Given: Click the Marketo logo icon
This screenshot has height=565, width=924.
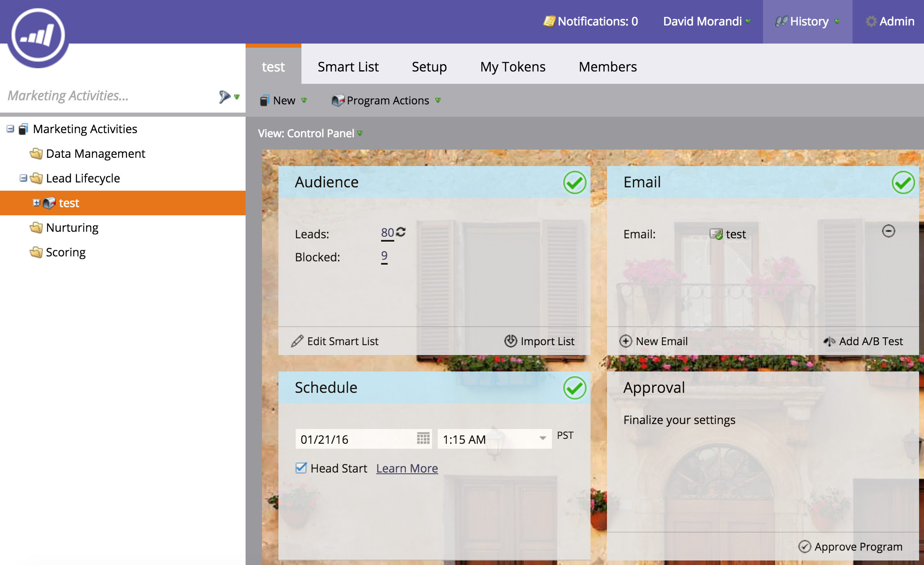Looking at the screenshot, I should (38, 35).
